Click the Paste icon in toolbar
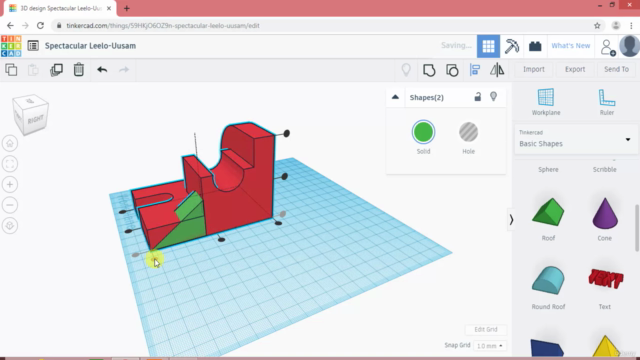Screen dimensions: 640x360 coord(33,70)
